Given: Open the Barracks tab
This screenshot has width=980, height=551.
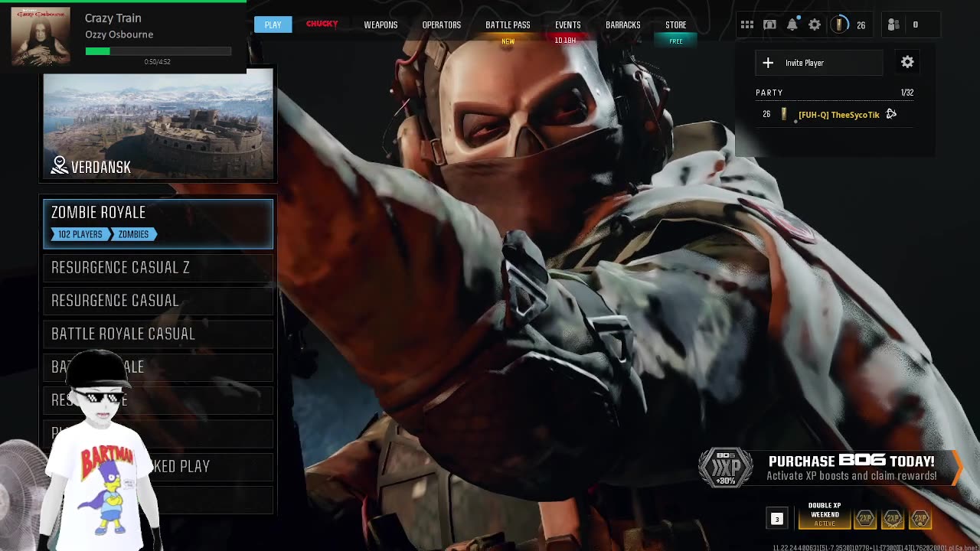Looking at the screenshot, I should 622,24.
